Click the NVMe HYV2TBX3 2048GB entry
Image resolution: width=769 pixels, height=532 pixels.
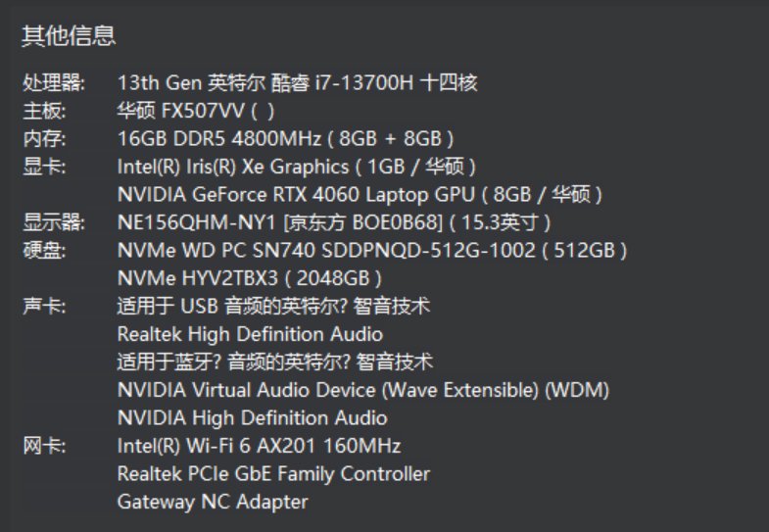[249, 278]
